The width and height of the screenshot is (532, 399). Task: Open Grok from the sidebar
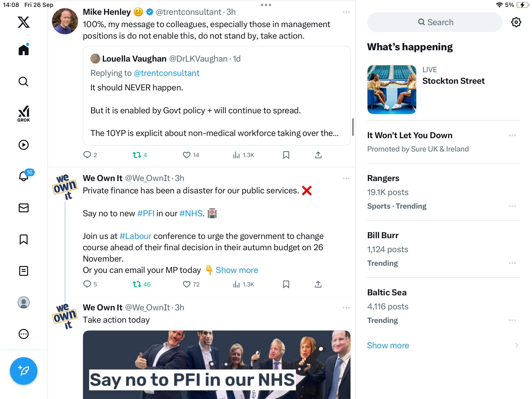coord(24,114)
